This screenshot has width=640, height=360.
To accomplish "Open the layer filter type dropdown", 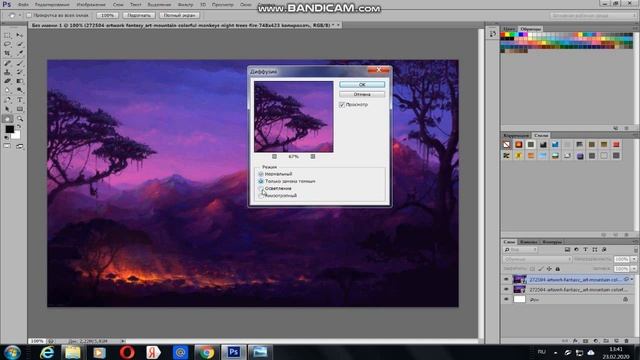I will [520, 249].
